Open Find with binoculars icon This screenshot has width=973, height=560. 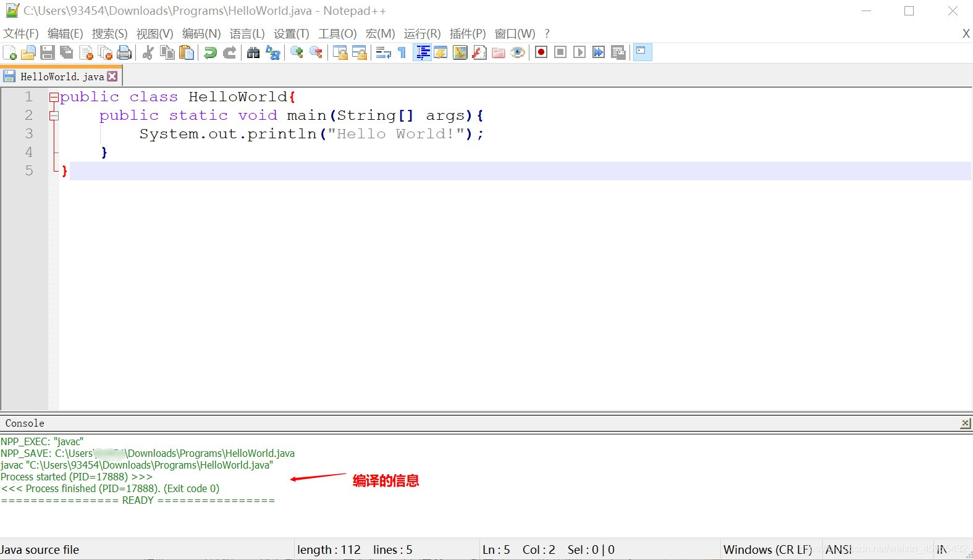click(253, 52)
